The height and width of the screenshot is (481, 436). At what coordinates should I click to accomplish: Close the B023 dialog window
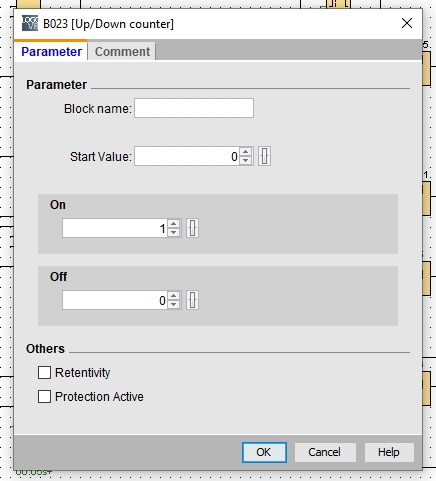[407, 23]
